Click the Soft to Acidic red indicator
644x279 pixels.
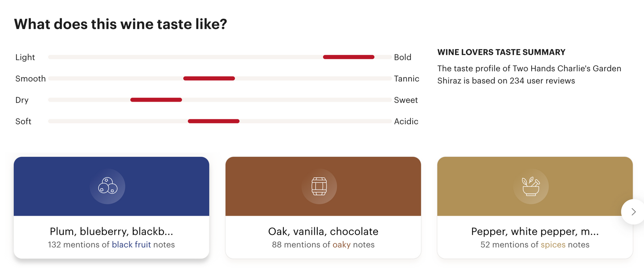pos(213,121)
